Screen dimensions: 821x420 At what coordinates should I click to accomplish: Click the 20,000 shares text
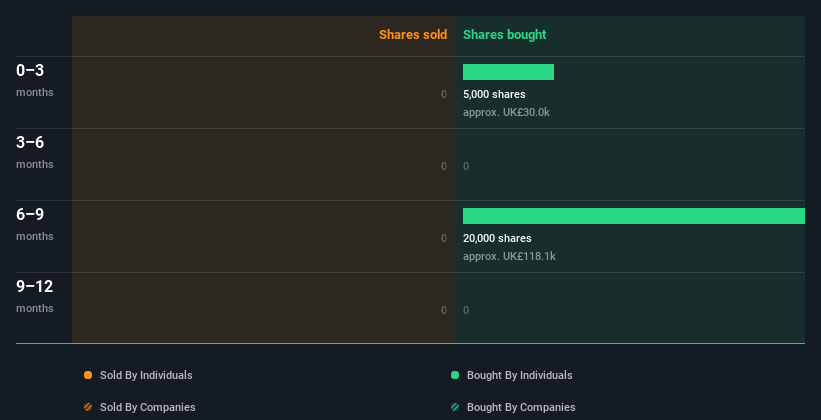(497, 238)
